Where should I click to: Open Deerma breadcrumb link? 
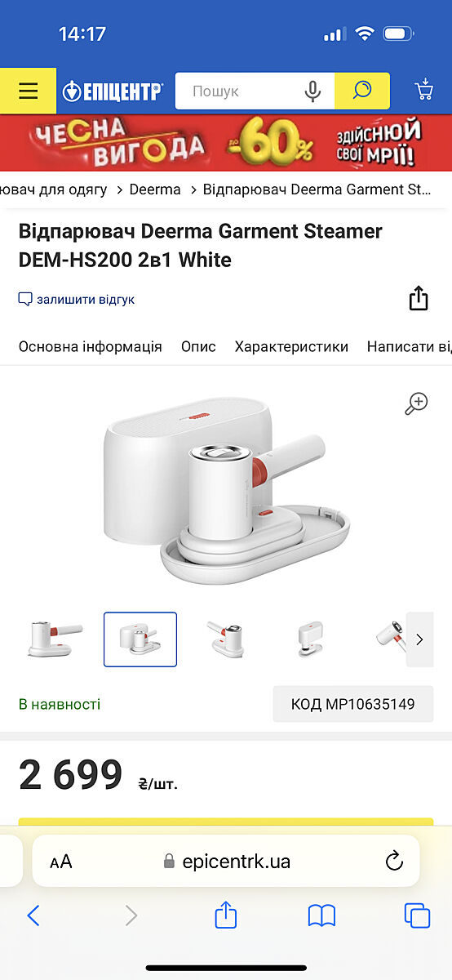pos(155,189)
